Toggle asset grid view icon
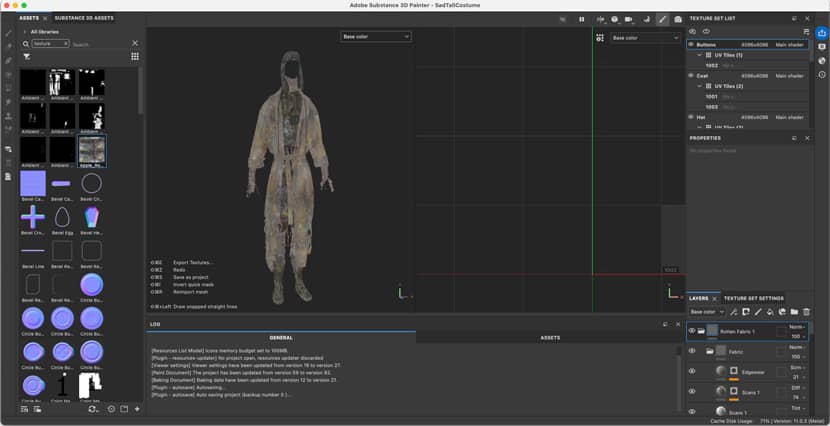This screenshot has height=426, width=830. coord(135,57)
